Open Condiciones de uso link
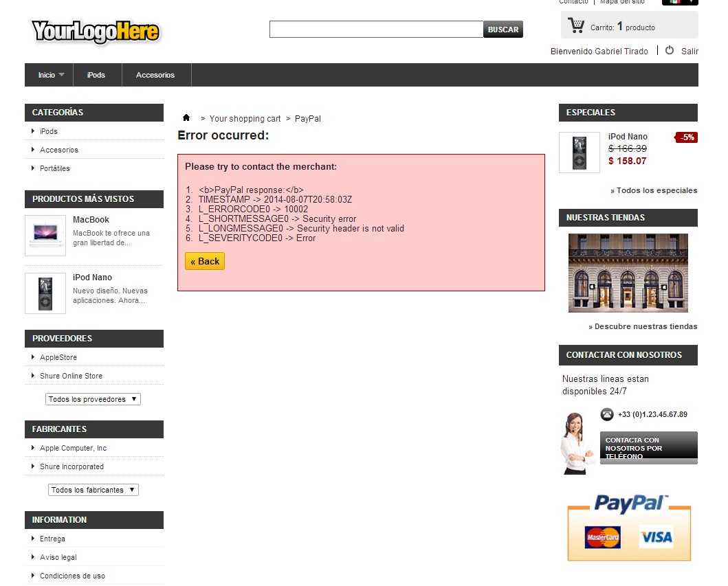 72,576
